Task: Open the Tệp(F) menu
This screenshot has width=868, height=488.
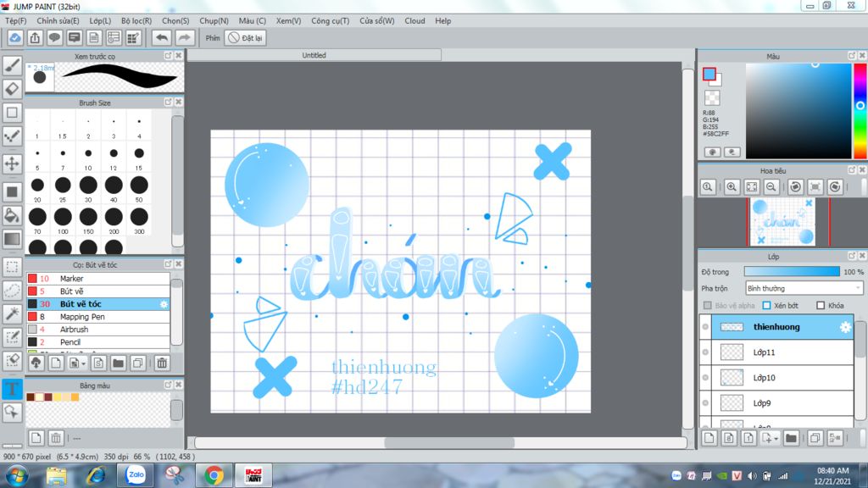Action: coord(16,20)
